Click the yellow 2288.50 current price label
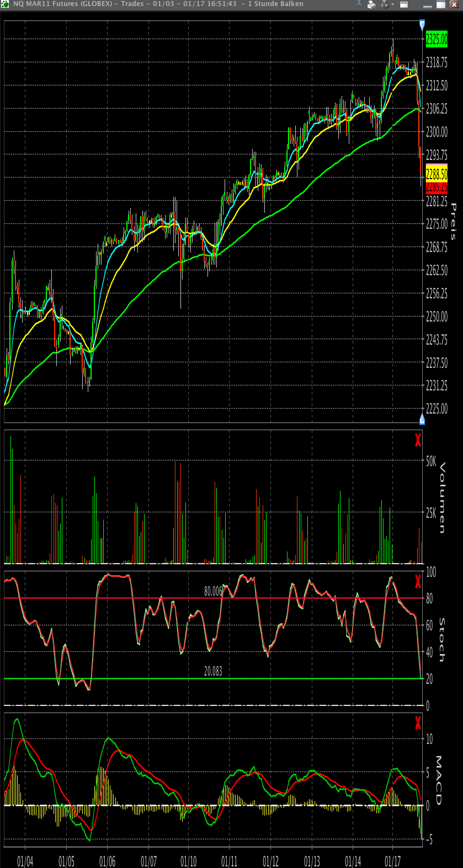The height and width of the screenshot is (868, 463). pyautogui.click(x=437, y=174)
